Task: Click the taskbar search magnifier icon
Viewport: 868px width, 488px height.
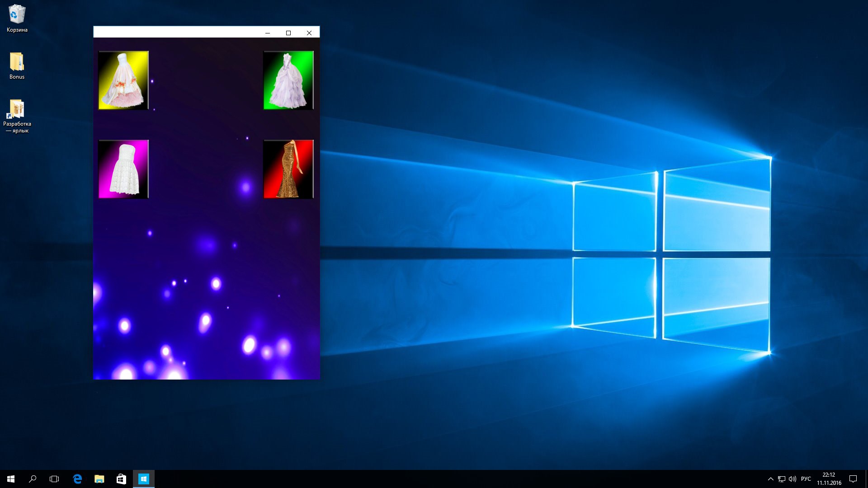Action: [33, 479]
